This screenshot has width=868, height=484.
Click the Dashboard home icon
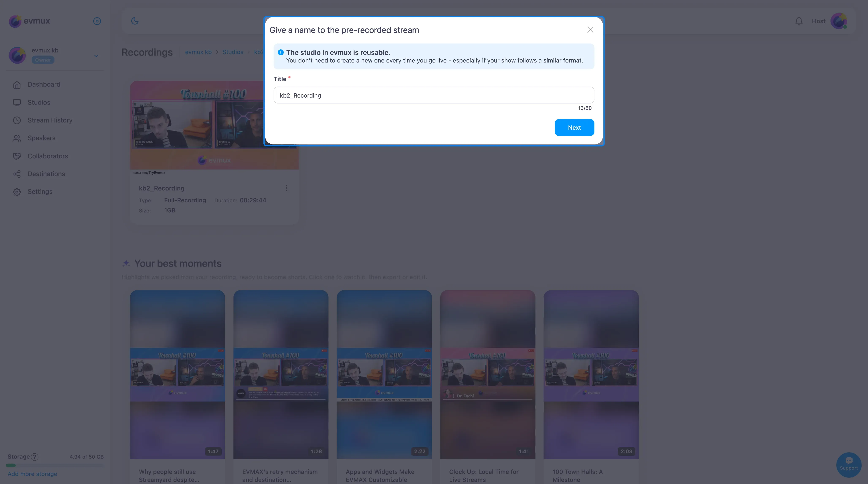point(17,85)
